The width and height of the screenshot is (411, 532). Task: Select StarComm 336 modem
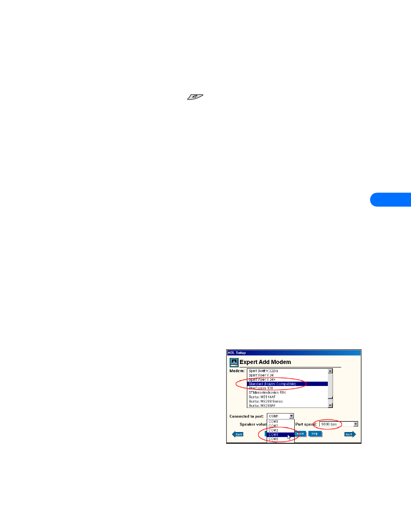[x=287, y=388]
